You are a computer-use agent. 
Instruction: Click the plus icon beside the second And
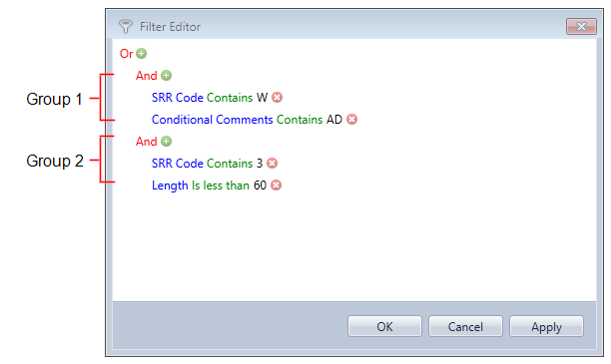(167, 142)
